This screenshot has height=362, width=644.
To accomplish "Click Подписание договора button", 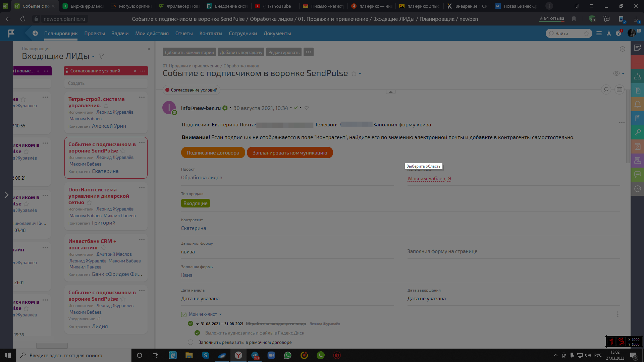I will click(213, 153).
